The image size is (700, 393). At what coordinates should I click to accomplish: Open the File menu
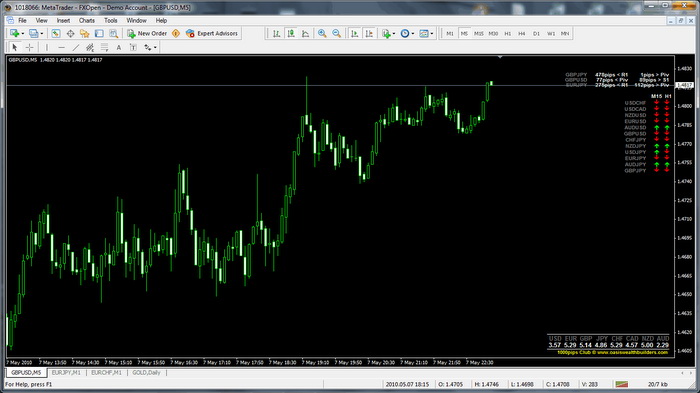(x=22, y=21)
